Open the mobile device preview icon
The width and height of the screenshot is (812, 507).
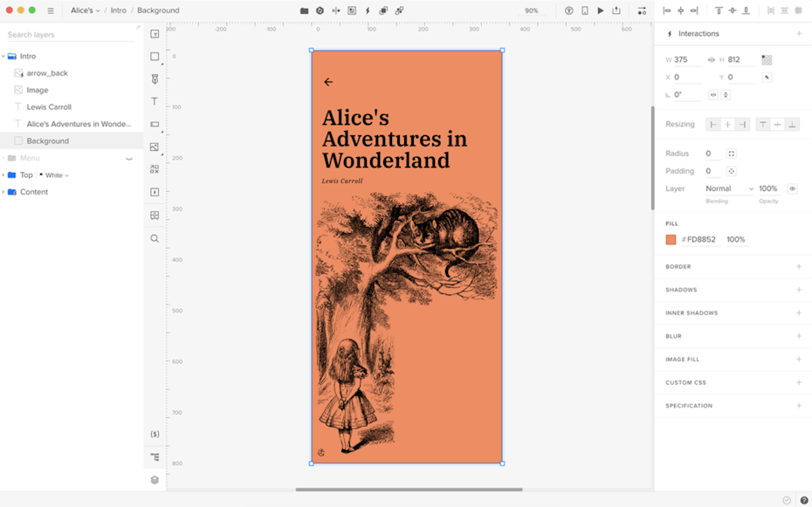(x=585, y=10)
